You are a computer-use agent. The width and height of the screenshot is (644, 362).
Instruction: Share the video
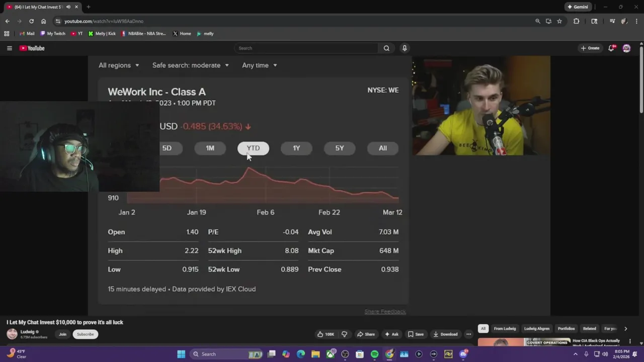(366, 334)
